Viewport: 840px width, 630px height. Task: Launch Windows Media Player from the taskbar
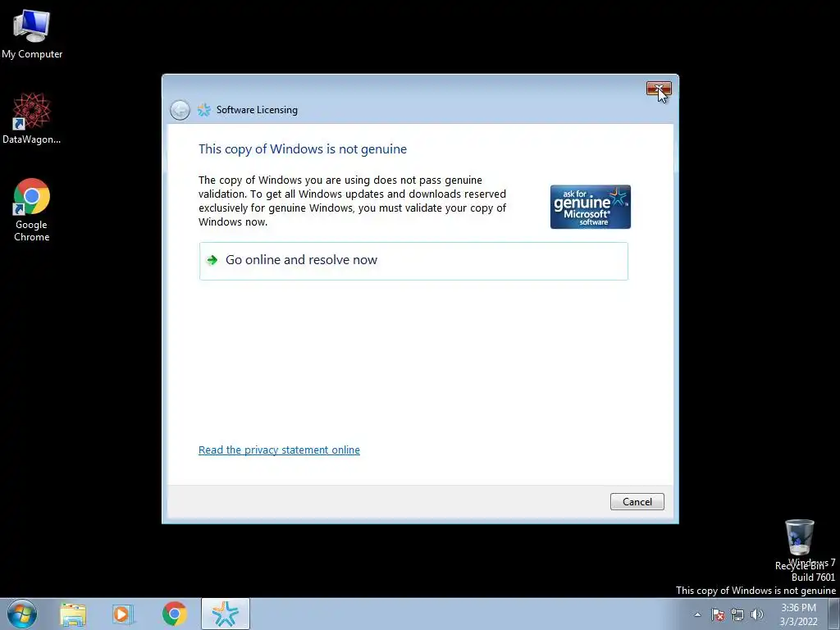(x=123, y=614)
